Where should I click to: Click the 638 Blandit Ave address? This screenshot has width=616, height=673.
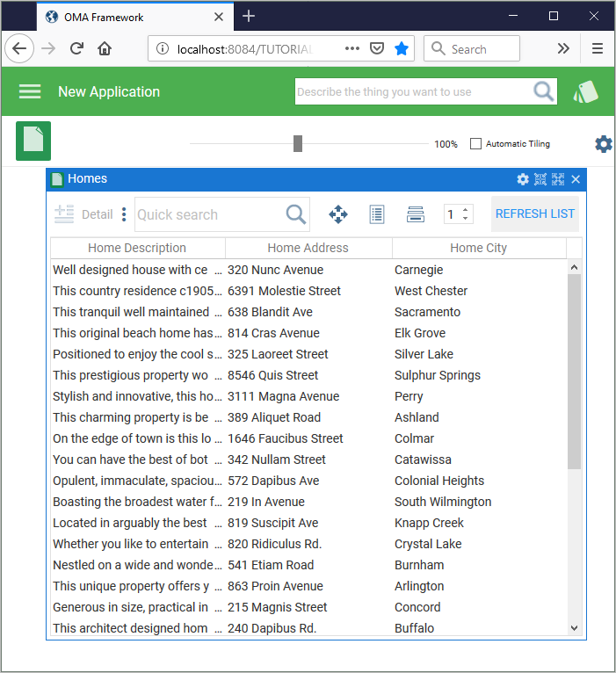[x=270, y=312]
